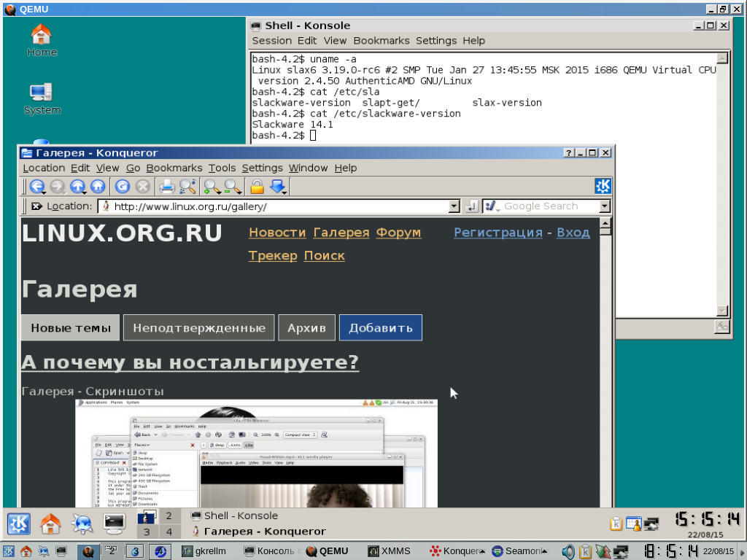This screenshot has height=560, width=747.
Task: Switch to virtual desktop 4 in pager
Action: (x=169, y=532)
